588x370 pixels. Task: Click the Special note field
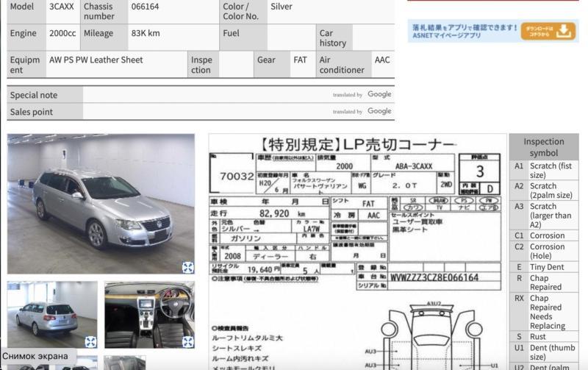[206, 95]
